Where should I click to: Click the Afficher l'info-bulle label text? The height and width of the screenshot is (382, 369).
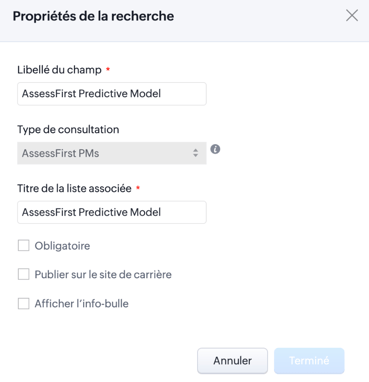click(x=81, y=304)
